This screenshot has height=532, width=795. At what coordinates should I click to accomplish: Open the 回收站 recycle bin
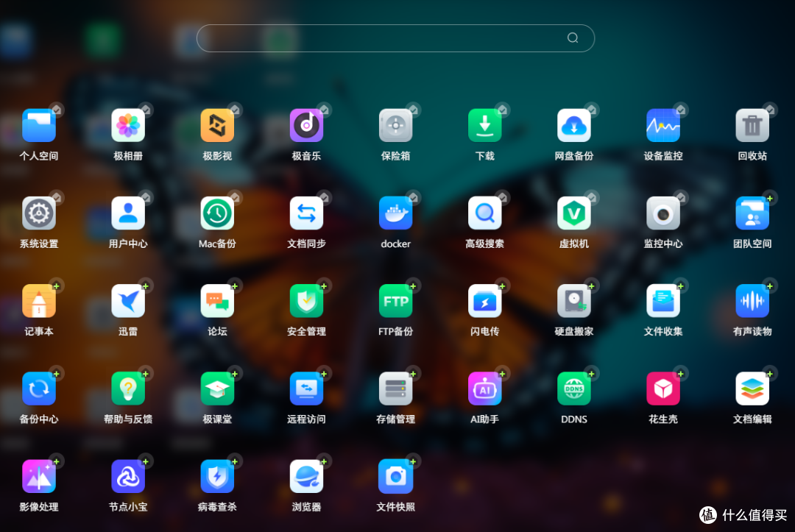coord(752,125)
